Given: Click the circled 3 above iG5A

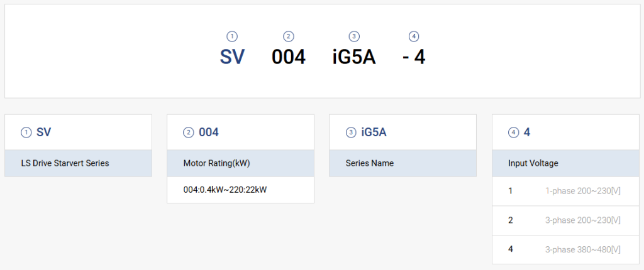Looking at the screenshot, I should [x=354, y=37].
